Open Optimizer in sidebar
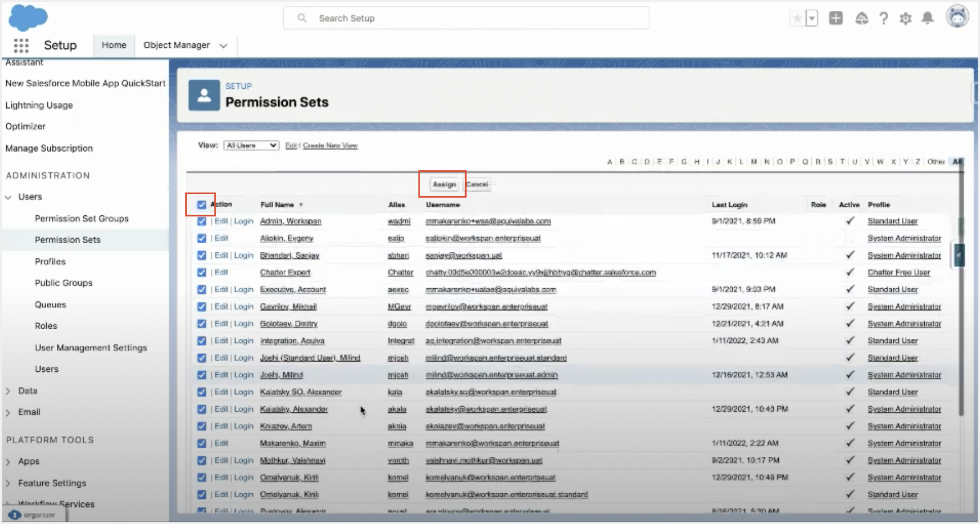Image resolution: width=980 pixels, height=524 pixels. [25, 126]
